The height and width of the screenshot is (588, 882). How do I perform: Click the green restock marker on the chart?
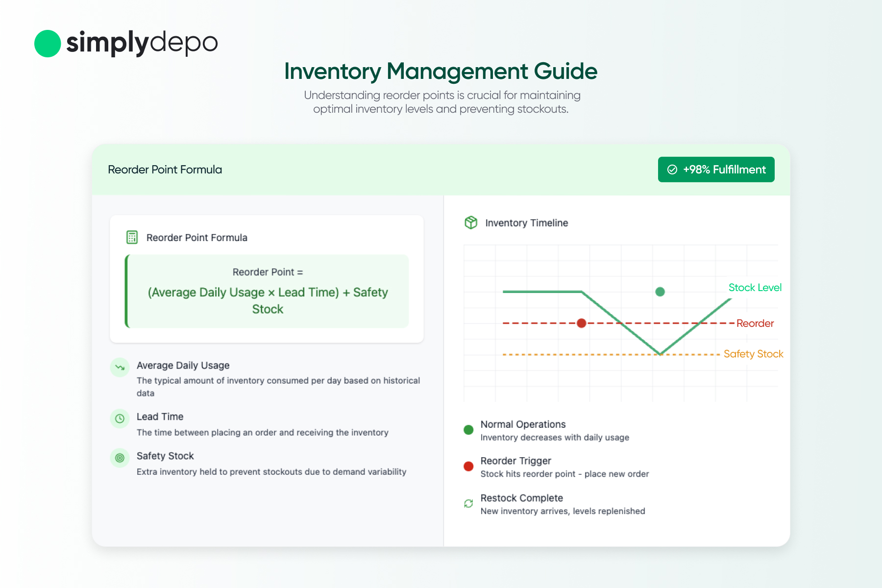(x=660, y=292)
